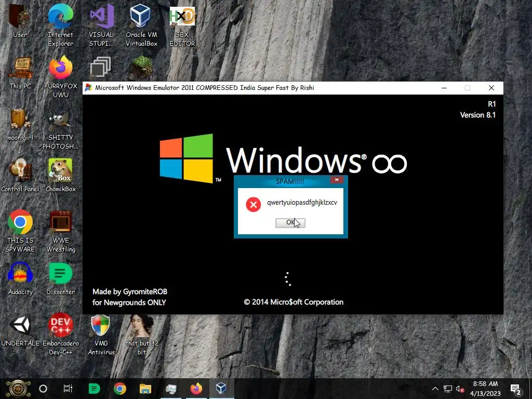532x399 pixels.
Task: Select the This PC desktop icon
Action: (x=20, y=73)
